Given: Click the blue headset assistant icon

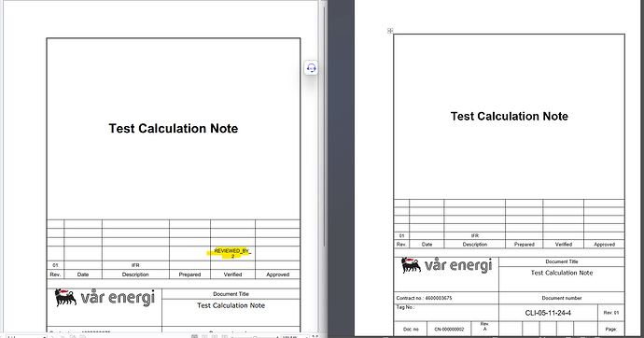Looking at the screenshot, I should [x=312, y=68].
